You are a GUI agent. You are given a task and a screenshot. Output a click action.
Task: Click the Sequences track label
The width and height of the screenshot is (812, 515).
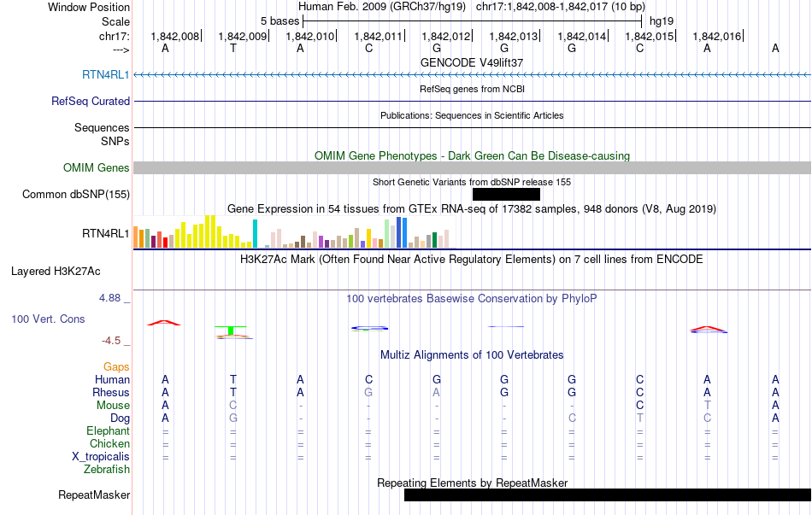102,127
